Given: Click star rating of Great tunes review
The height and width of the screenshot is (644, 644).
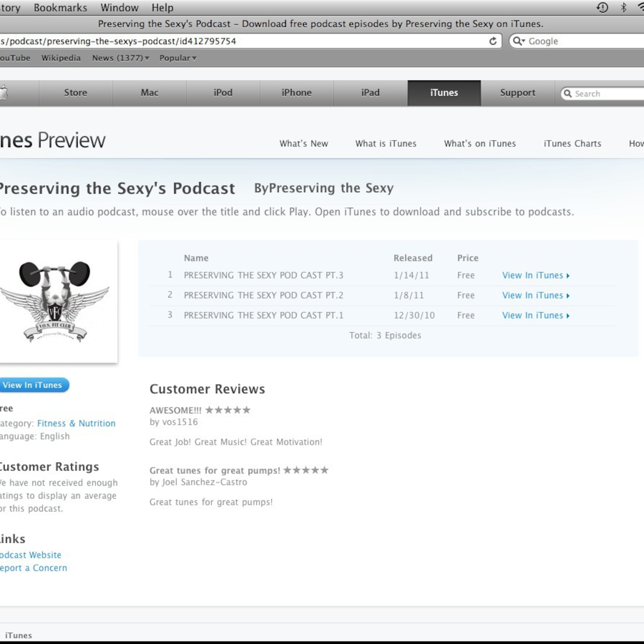Looking at the screenshot, I should point(306,470).
